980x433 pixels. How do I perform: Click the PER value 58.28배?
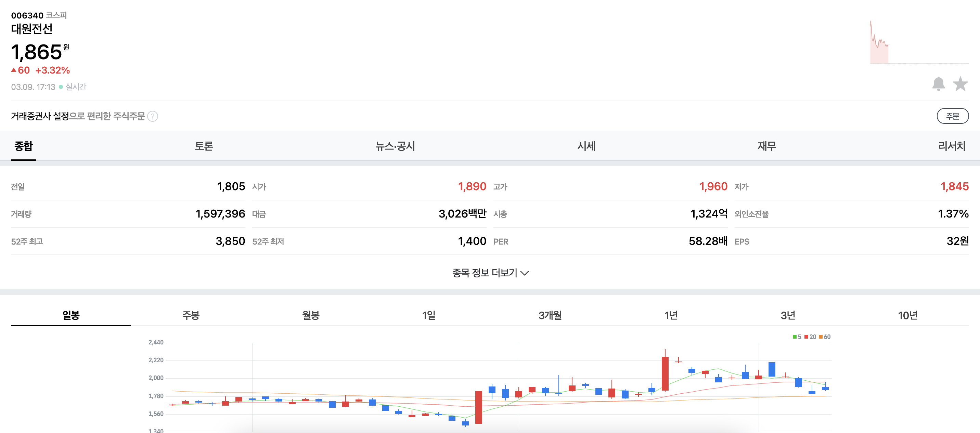point(708,241)
